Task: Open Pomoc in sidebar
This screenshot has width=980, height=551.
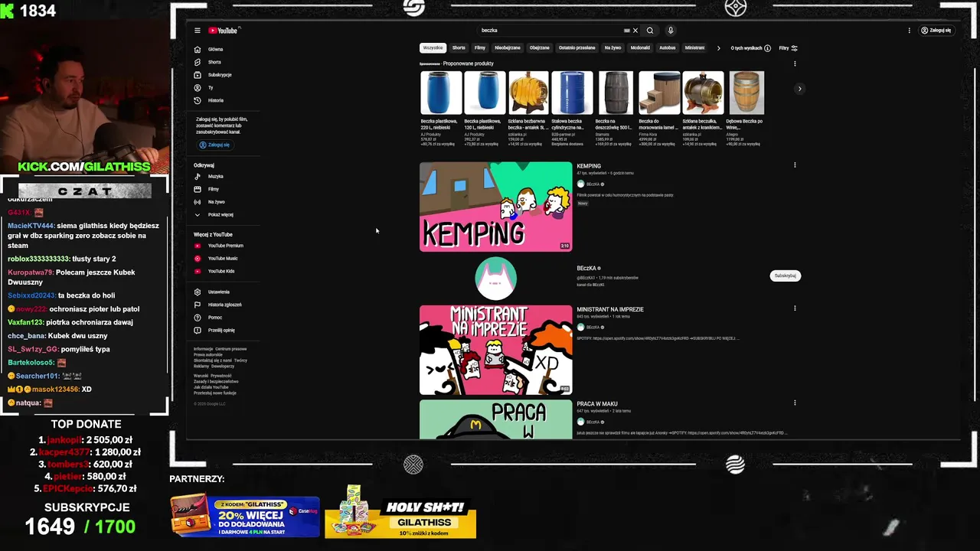Action: pyautogui.click(x=214, y=318)
